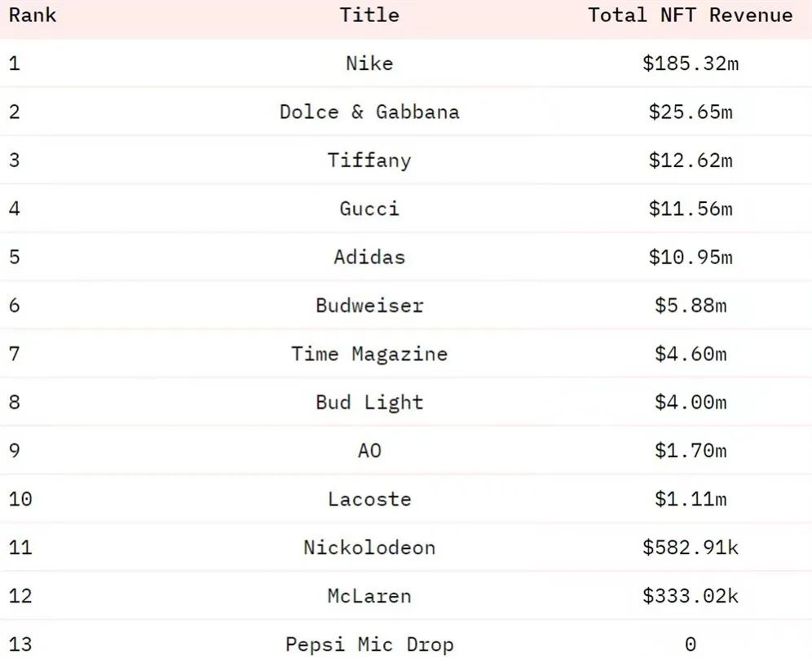Click the $582.91k revenue value
The image size is (812, 657).
pyautogui.click(x=691, y=548)
